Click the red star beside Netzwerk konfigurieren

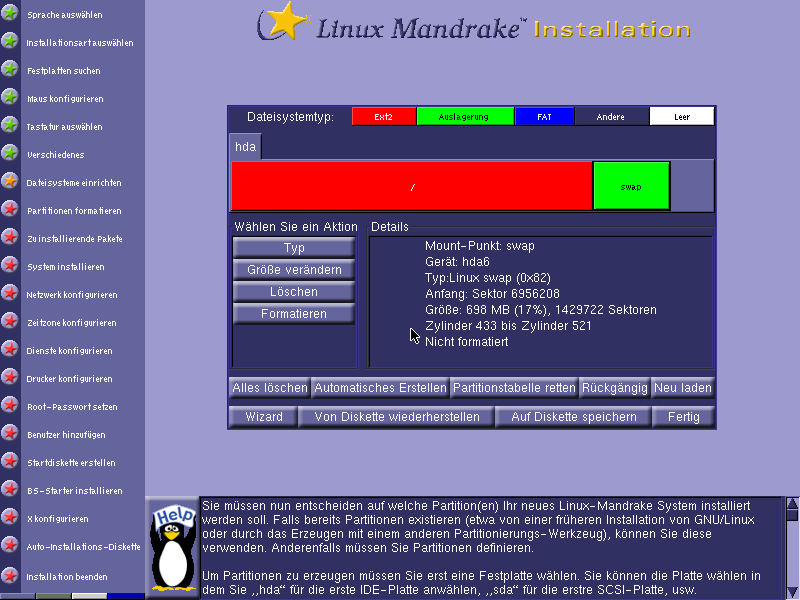tap(10, 293)
